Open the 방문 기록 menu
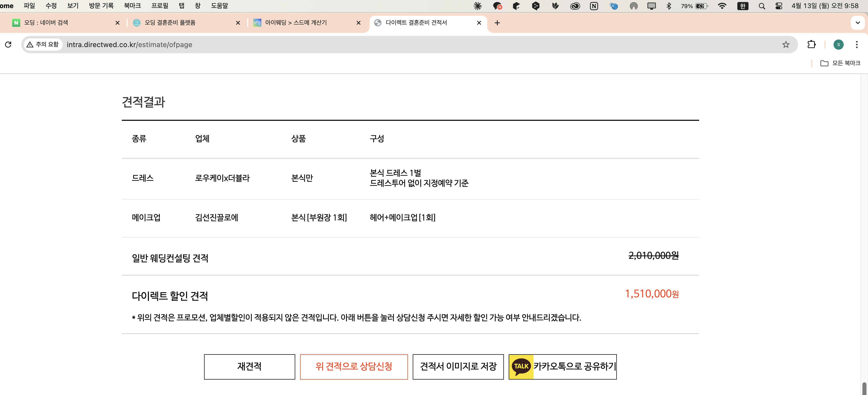Viewport: 868px width, 395px height. (x=101, y=6)
